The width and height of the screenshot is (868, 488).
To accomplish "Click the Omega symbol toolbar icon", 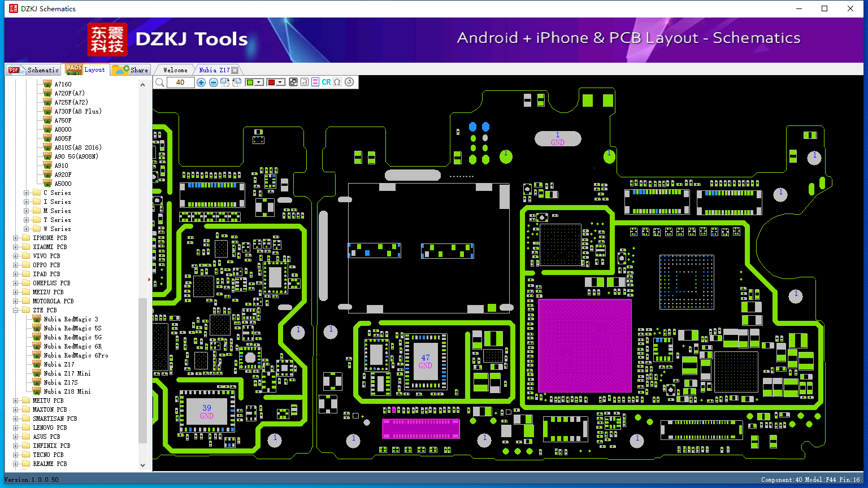I will (x=337, y=82).
